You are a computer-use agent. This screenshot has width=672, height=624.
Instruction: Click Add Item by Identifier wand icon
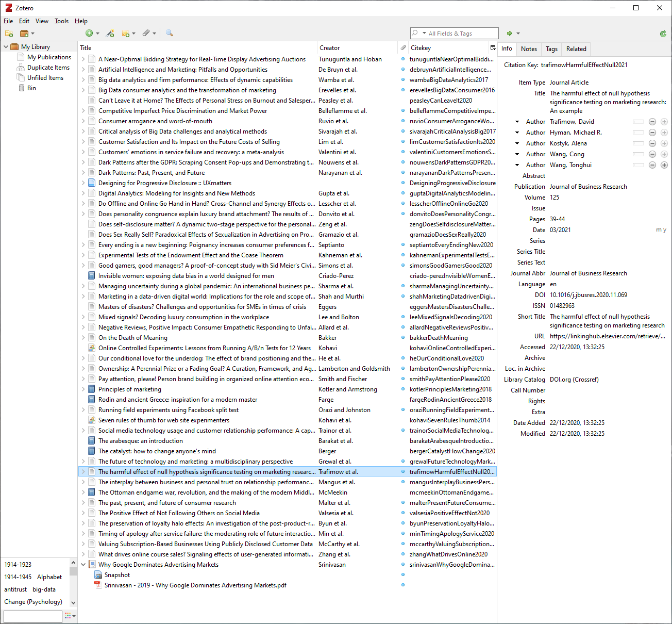110,34
